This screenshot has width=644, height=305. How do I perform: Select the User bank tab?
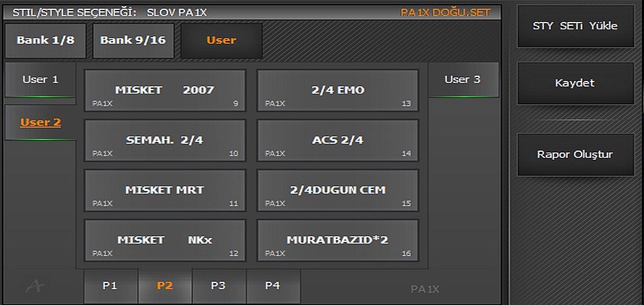pyautogui.click(x=221, y=40)
